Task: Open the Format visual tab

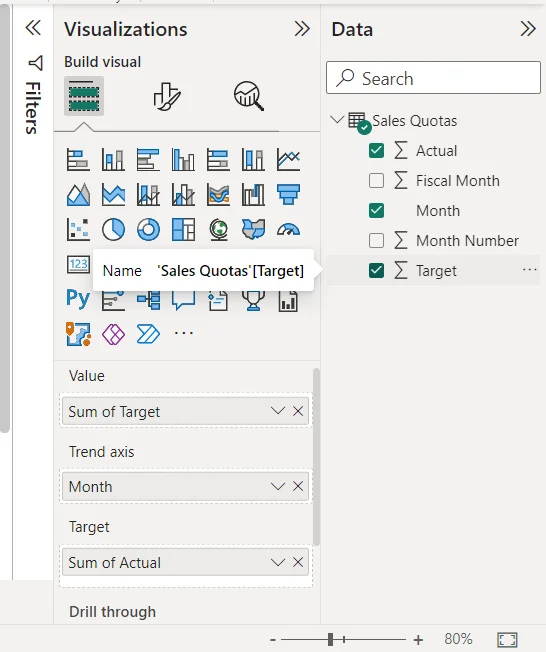Action: point(167,96)
